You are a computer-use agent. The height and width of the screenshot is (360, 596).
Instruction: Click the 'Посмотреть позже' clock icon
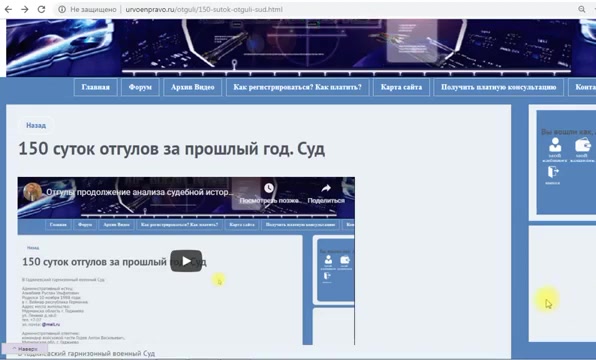click(269, 188)
